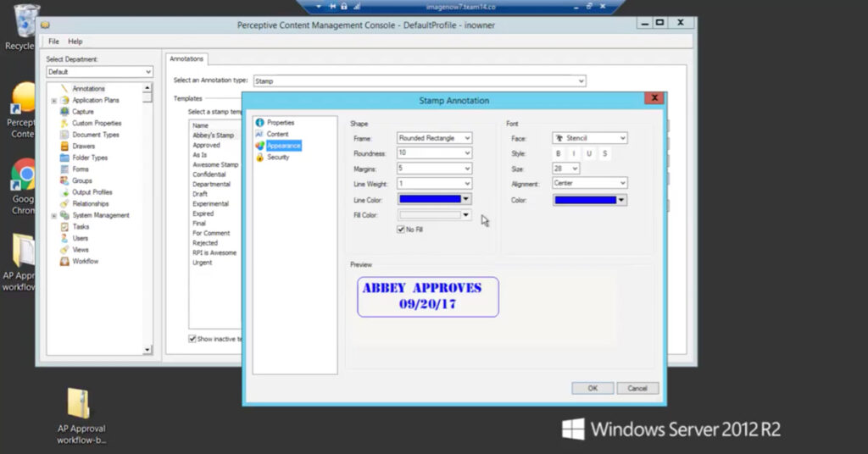Screen dimensions: 868x454
Task: Toggle Bold font style button
Action: (x=558, y=153)
